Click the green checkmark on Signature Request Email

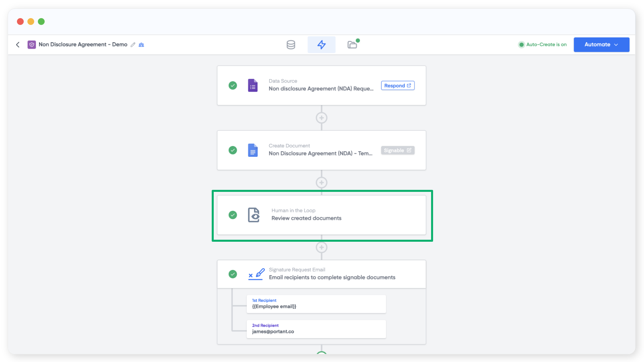(233, 274)
